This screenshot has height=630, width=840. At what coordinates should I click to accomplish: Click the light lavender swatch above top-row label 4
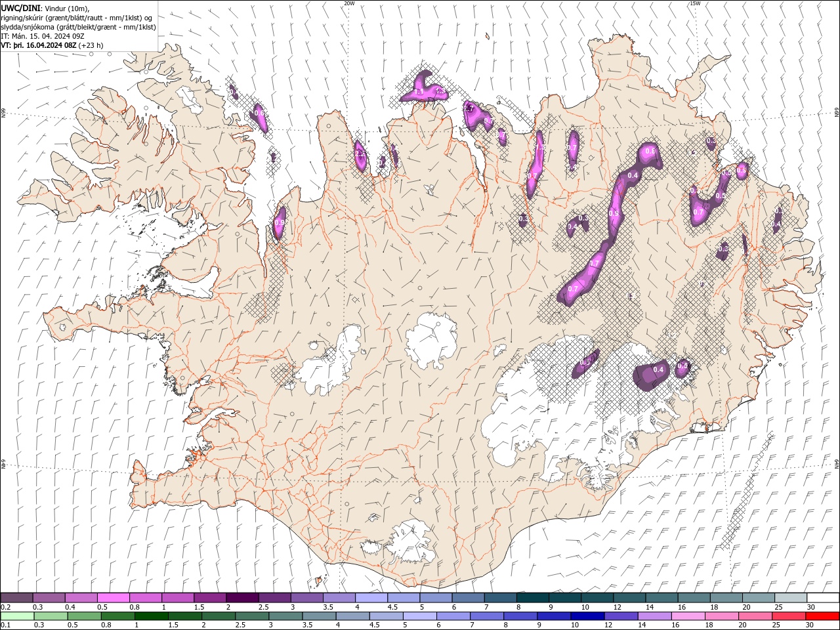(x=371, y=598)
